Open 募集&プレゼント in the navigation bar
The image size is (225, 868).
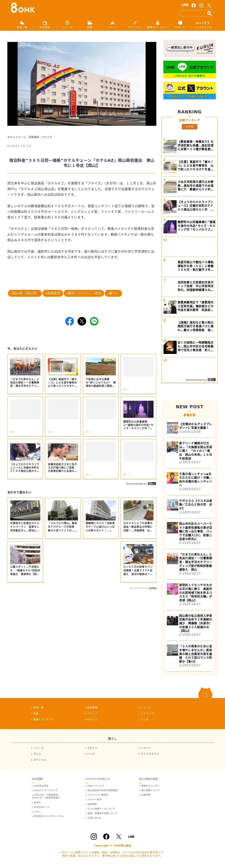pos(157,25)
